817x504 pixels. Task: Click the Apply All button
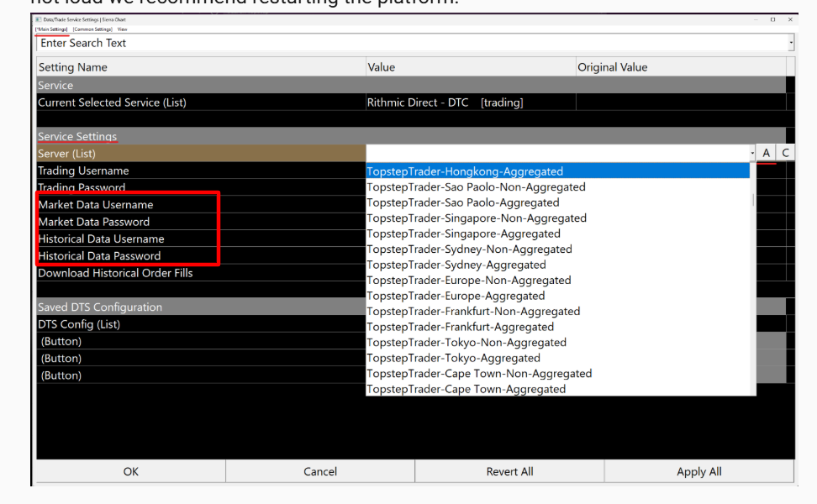699,471
